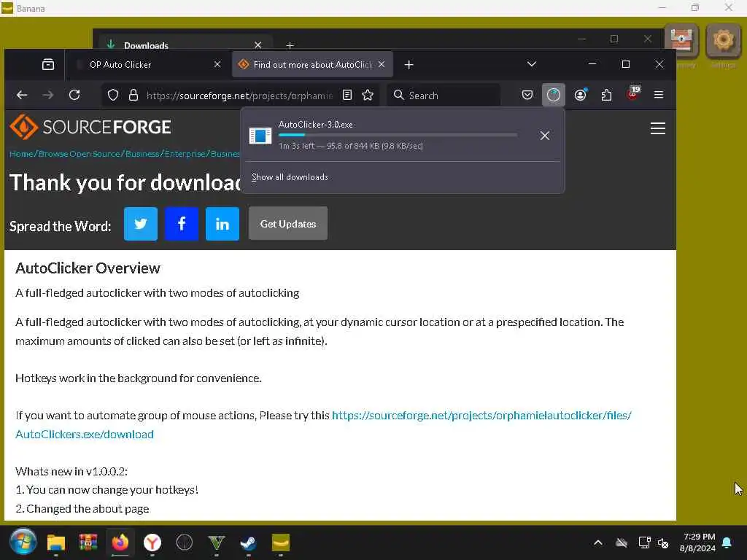Click the Get Updates button

pos(288,224)
